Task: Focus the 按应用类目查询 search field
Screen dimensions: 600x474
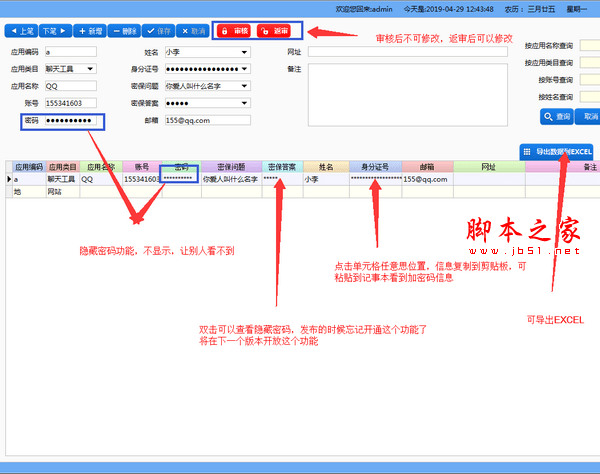Action: pyautogui.click(x=590, y=62)
